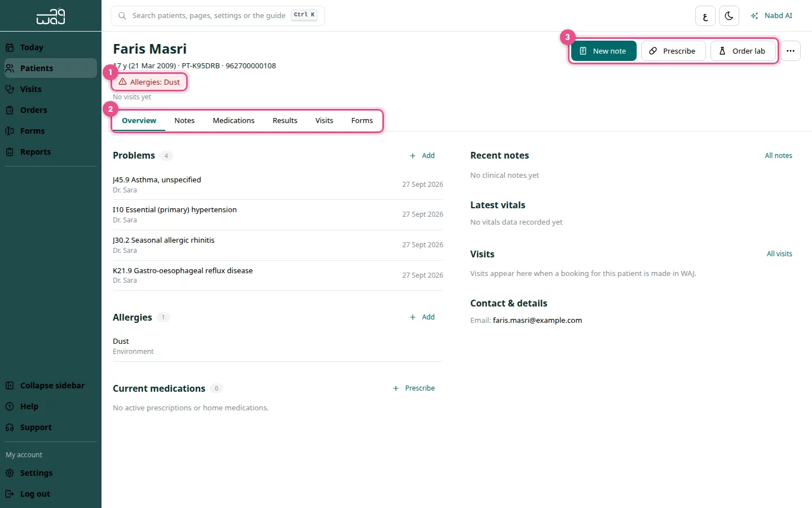The width and height of the screenshot is (812, 508).
Task: Select the Dust allergy entry
Action: 278,346
